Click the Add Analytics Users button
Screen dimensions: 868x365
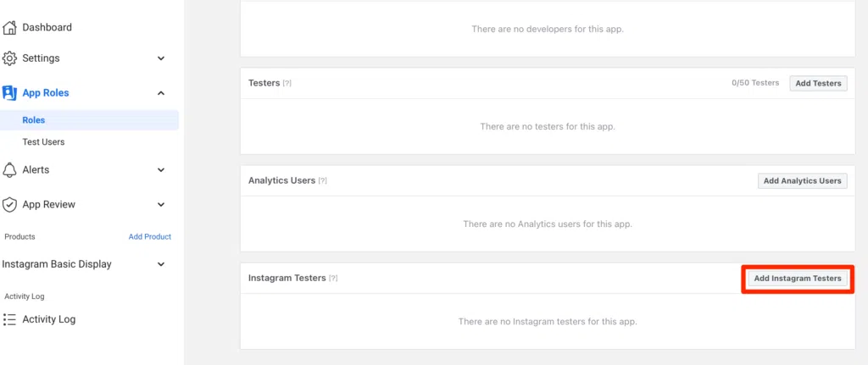(802, 181)
